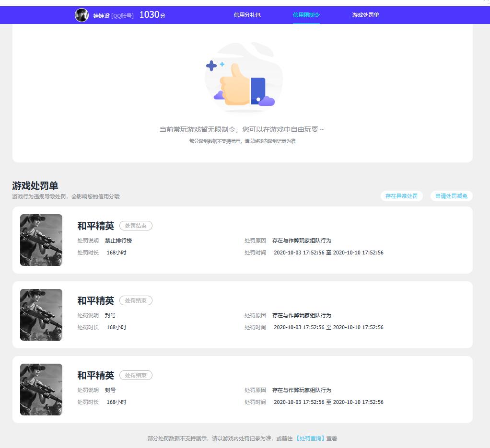
Task: Click the user avatar in the header
Action: (82, 15)
